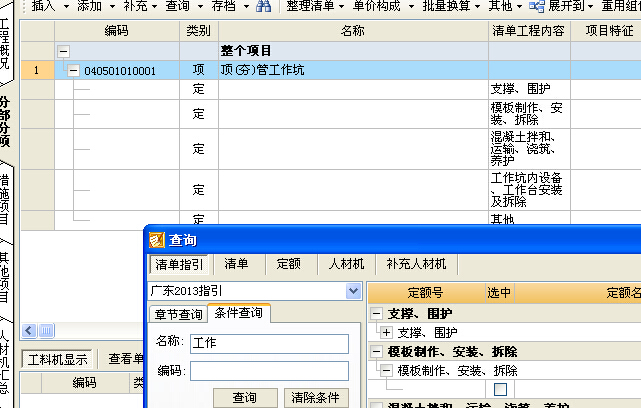The width and height of the screenshot is (641, 408).
Task: Click the 查询 search button
Action: click(245, 398)
